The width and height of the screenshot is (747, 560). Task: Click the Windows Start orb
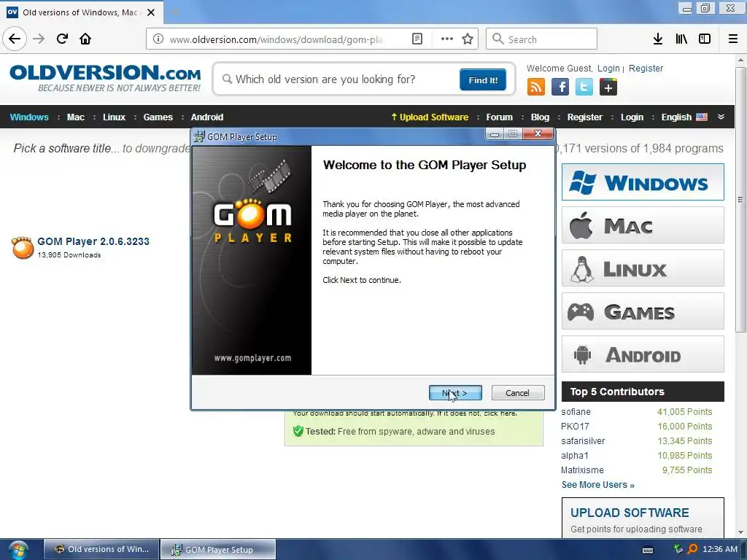(x=18, y=550)
